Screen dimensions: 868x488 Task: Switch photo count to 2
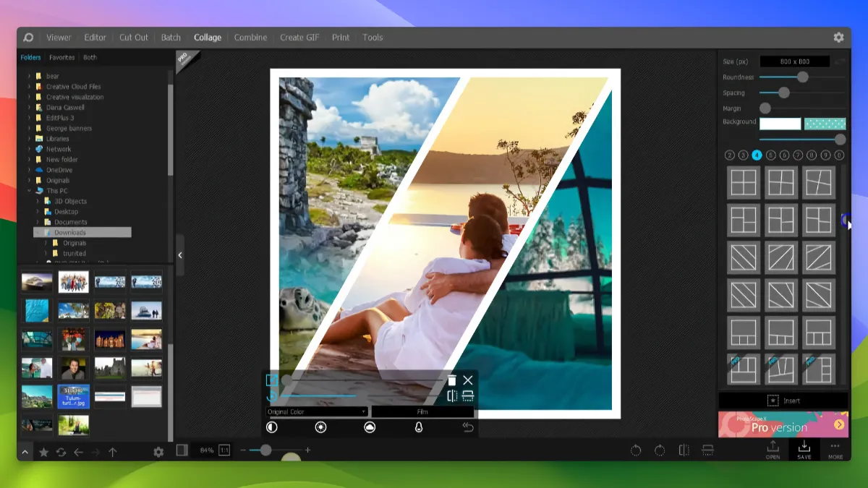pos(729,154)
